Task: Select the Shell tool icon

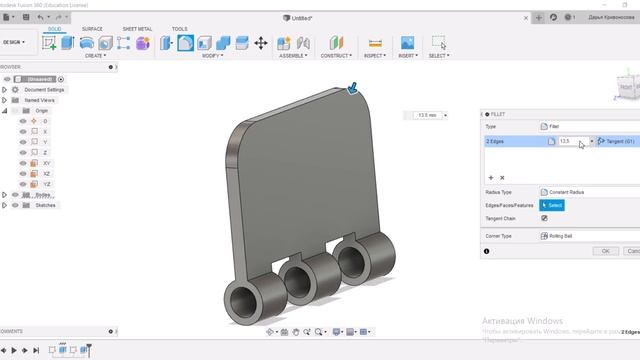Action: click(204, 43)
